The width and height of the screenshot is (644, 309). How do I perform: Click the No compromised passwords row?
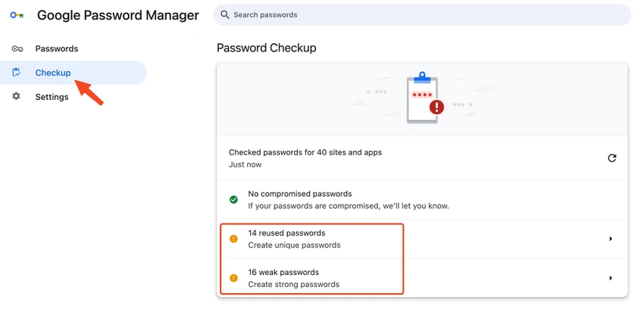(422, 199)
